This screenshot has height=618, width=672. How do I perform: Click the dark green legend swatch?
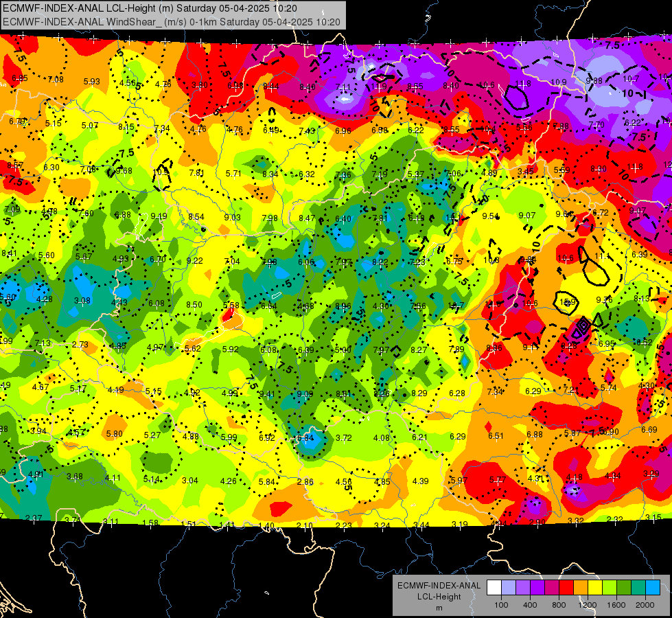pyautogui.click(x=624, y=588)
